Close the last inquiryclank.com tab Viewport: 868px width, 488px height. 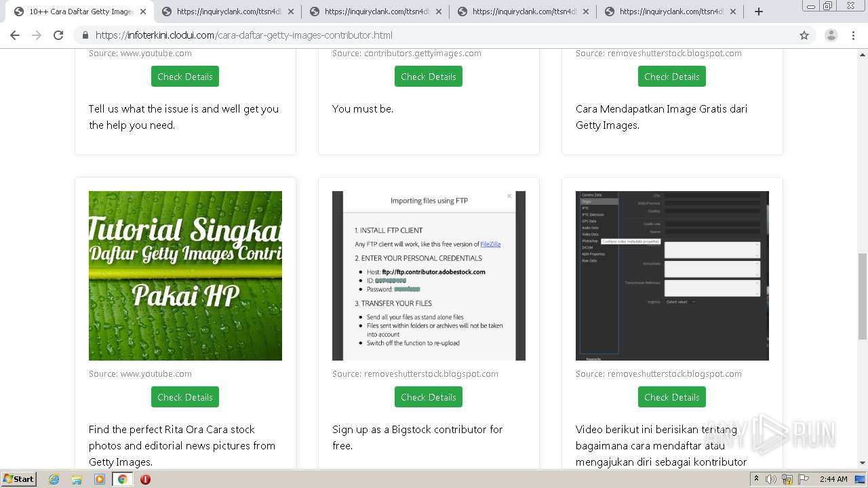pyautogui.click(x=733, y=12)
